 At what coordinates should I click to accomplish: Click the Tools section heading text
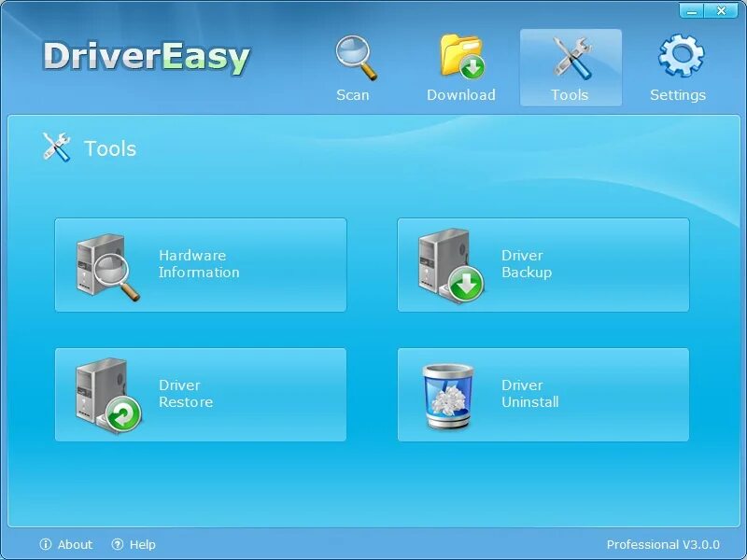[110, 148]
